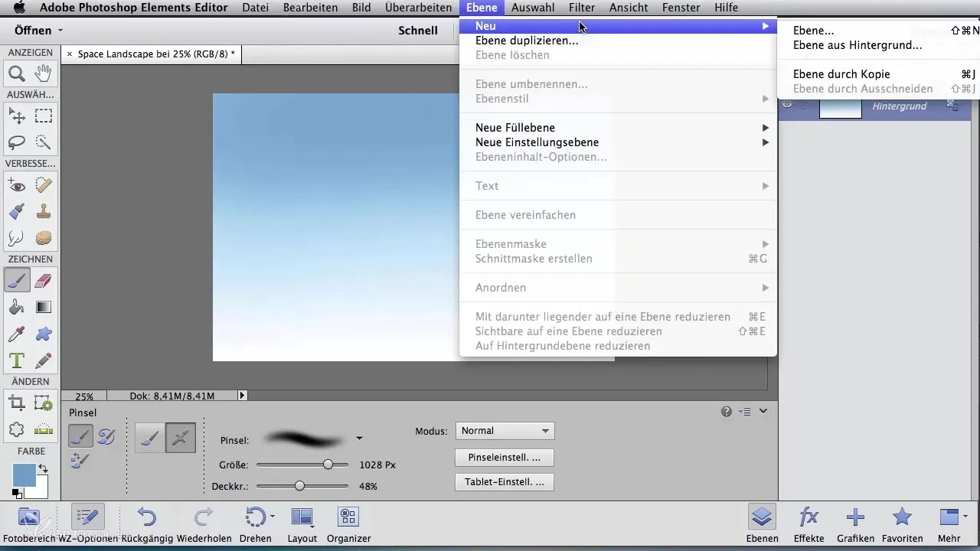980x551 pixels.
Task: Swap foreground and background colors
Action: (x=43, y=468)
